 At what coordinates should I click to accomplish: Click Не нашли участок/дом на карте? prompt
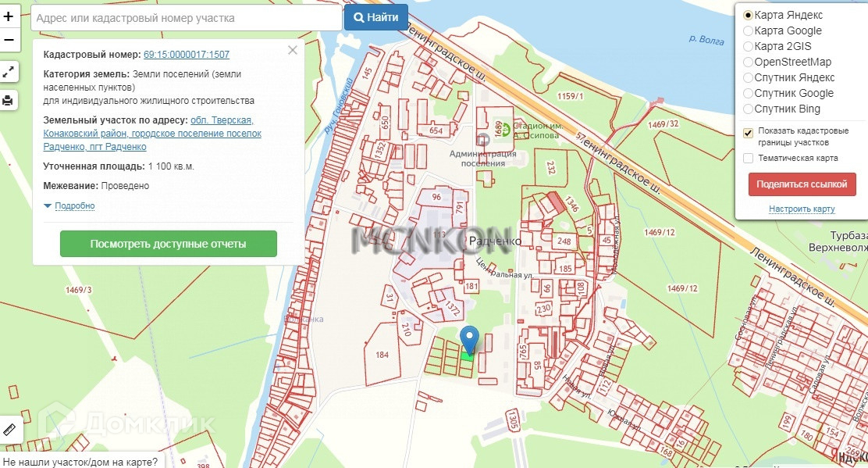click(80, 461)
